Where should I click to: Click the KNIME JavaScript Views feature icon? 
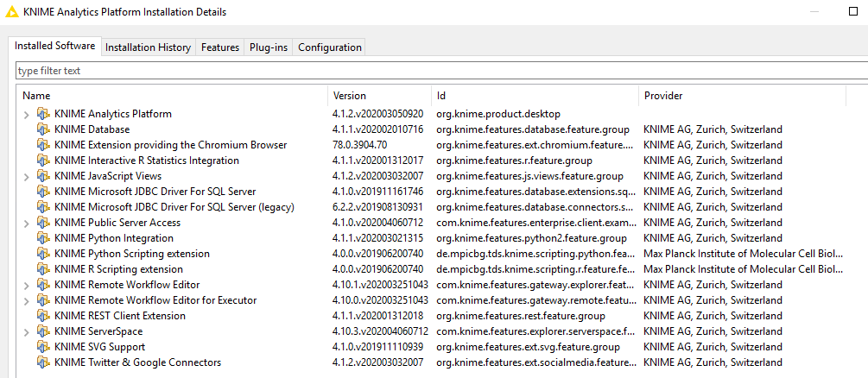pyautogui.click(x=43, y=176)
